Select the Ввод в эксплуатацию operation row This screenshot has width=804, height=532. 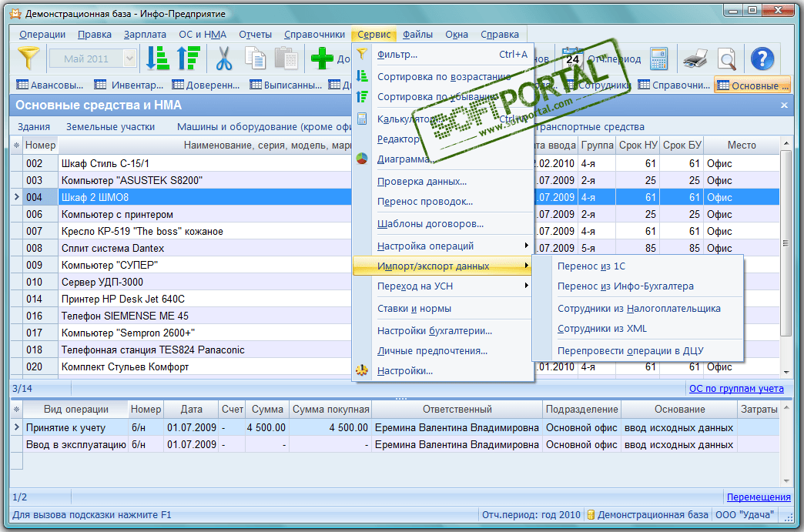[395, 444]
